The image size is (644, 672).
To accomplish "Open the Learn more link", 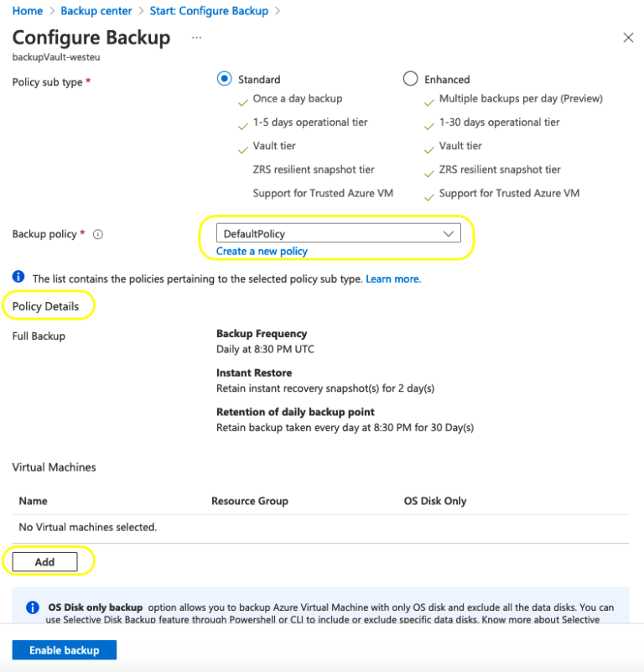I will click(392, 279).
